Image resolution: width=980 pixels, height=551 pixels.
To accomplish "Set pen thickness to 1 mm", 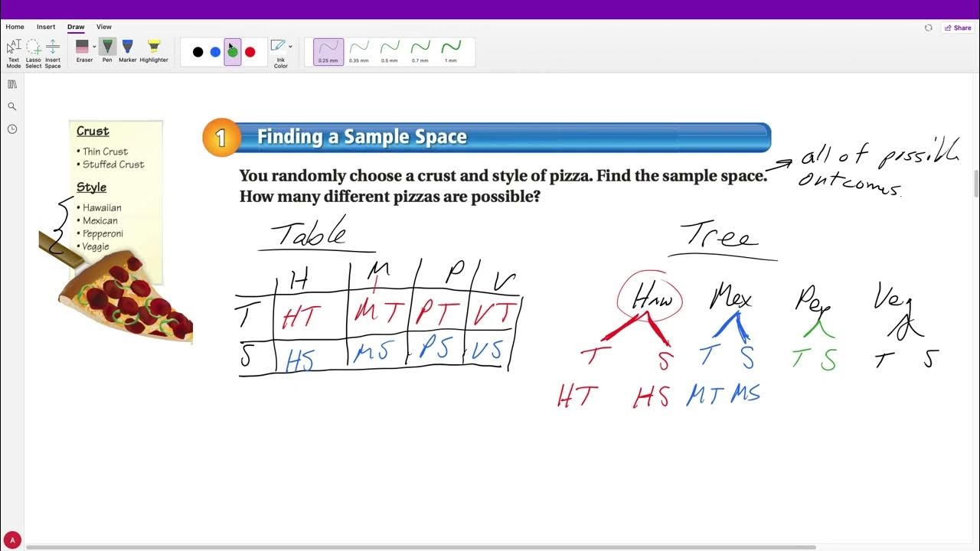I will [451, 52].
